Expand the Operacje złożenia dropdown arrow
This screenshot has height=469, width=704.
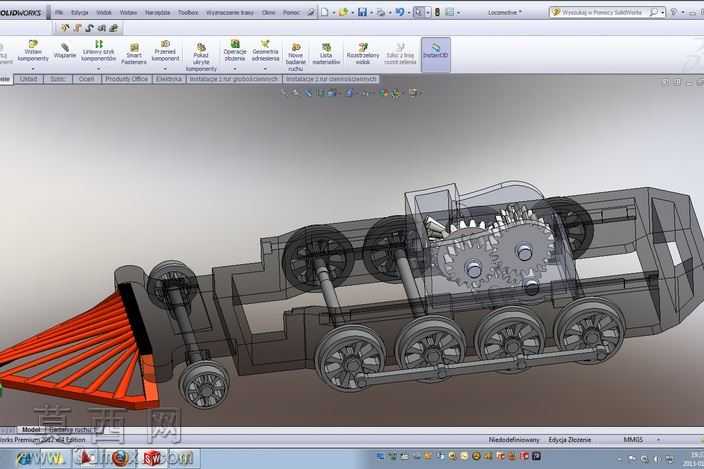(235, 69)
